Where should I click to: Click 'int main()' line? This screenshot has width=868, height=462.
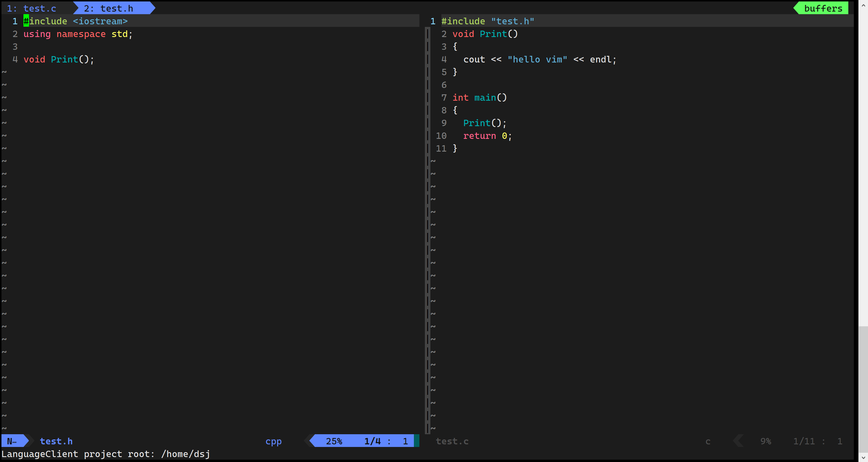(480, 97)
